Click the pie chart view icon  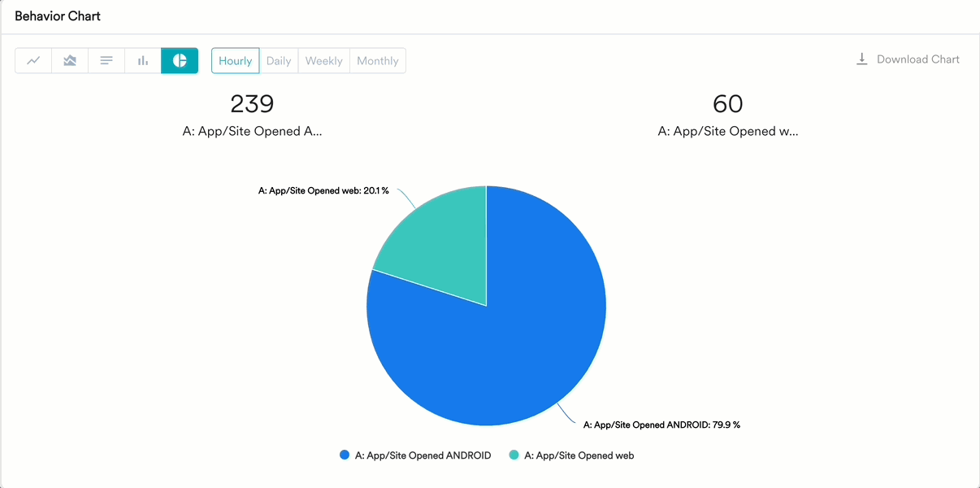[180, 61]
